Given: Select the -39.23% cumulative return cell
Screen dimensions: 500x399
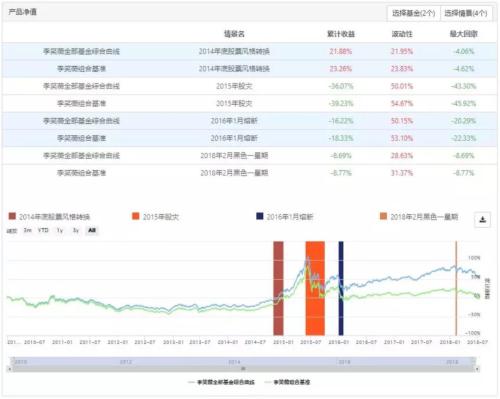Looking at the screenshot, I should pyautogui.click(x=341, y=103).
